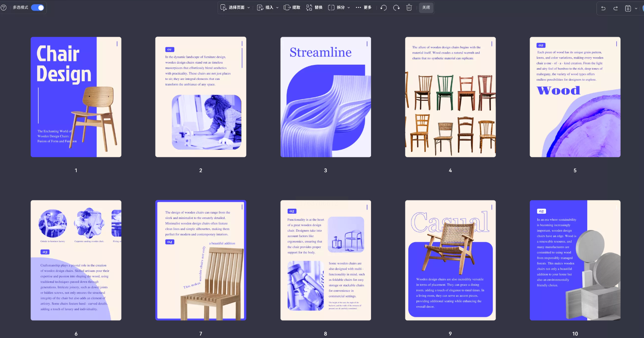Select page 8 thumbnail about functionality
This screenshot has width=644, height=338.
(x=326, y=260)
